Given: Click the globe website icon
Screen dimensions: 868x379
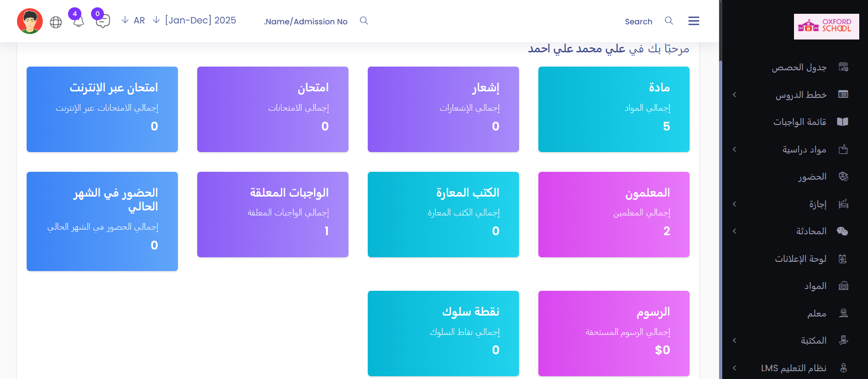Looking at the screenshot, I should click(56, 22).
